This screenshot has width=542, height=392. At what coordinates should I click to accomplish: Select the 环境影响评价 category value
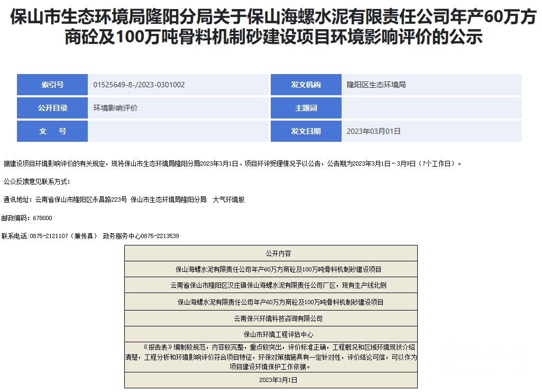[116, 108]
